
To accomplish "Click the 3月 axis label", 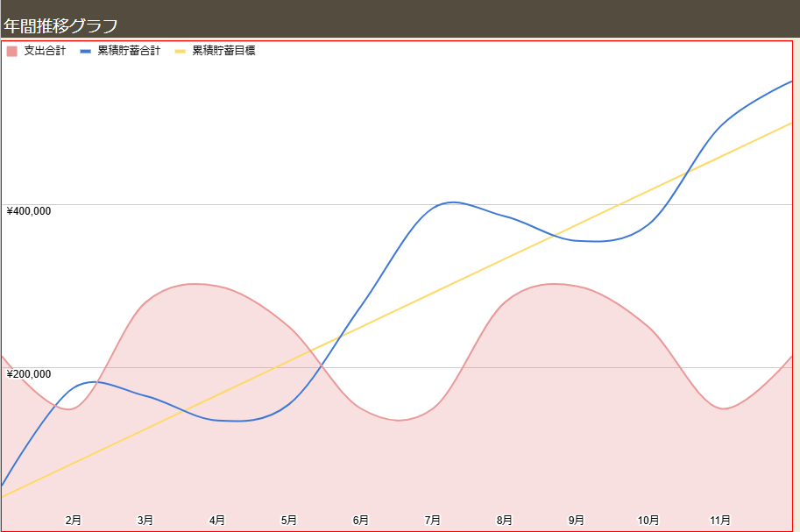I will tap(145, 521).
